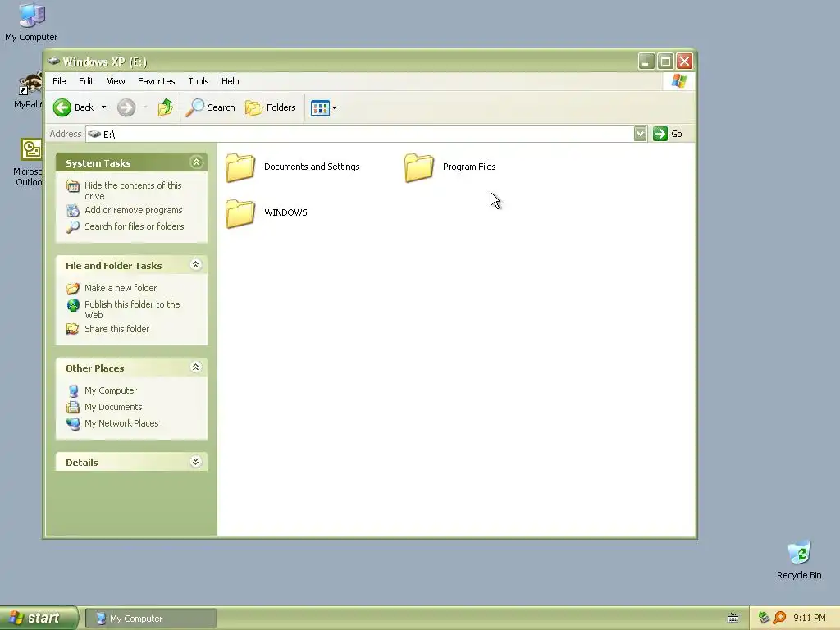Open the Help menu

pos(231,81)
